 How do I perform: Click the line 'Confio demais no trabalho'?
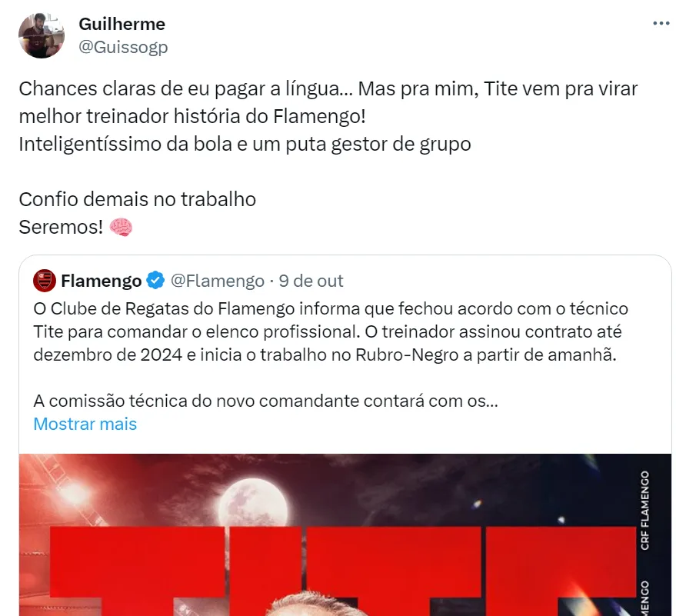(x=137, y=200)
